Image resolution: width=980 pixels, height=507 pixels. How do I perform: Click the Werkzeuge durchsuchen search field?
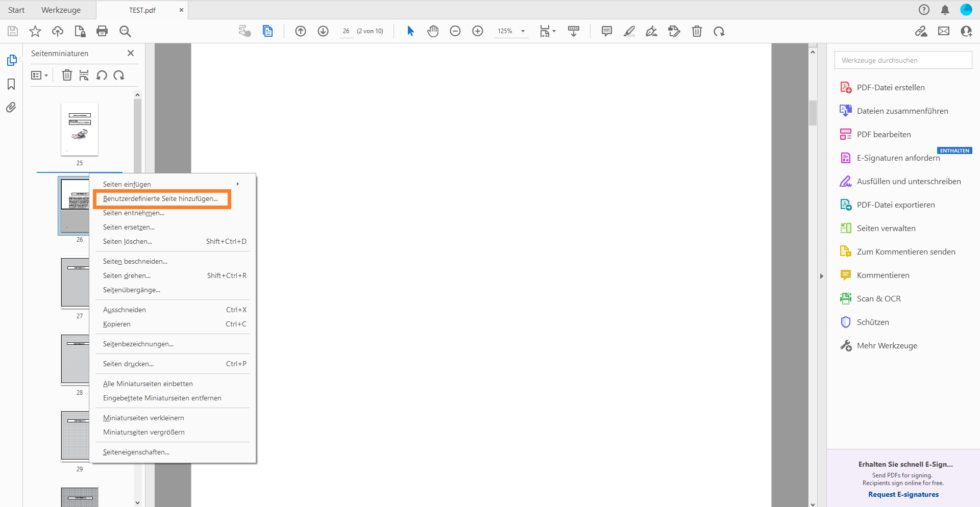[x=903, y=60]
